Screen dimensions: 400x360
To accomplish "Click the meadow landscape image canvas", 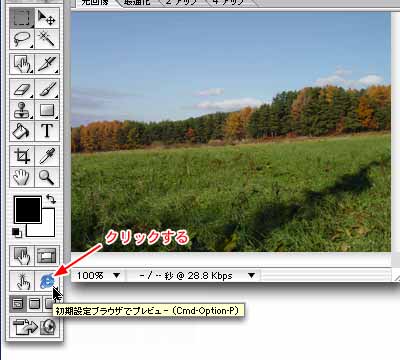I will point(231,132).
